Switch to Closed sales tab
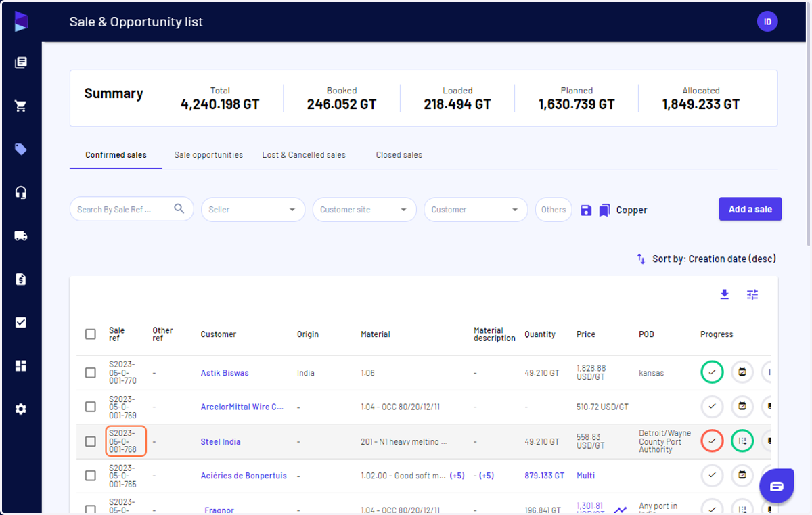The image size is (812, 515). point(399,155)
